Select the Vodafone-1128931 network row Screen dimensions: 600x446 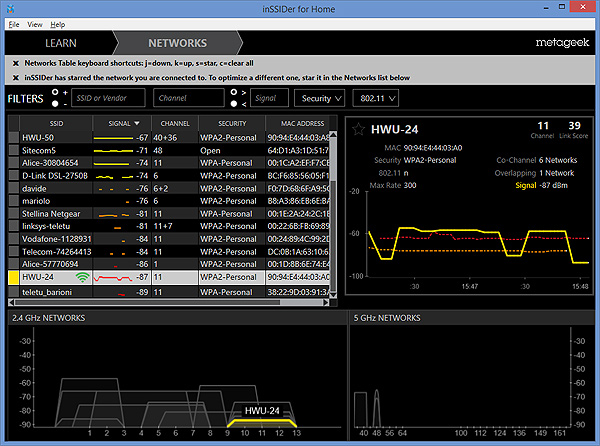pyautogui.click(x=169, y=239)
